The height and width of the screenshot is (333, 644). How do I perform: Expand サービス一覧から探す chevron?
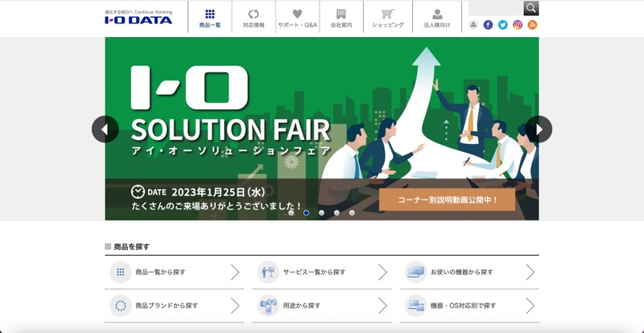pos(382,272)
